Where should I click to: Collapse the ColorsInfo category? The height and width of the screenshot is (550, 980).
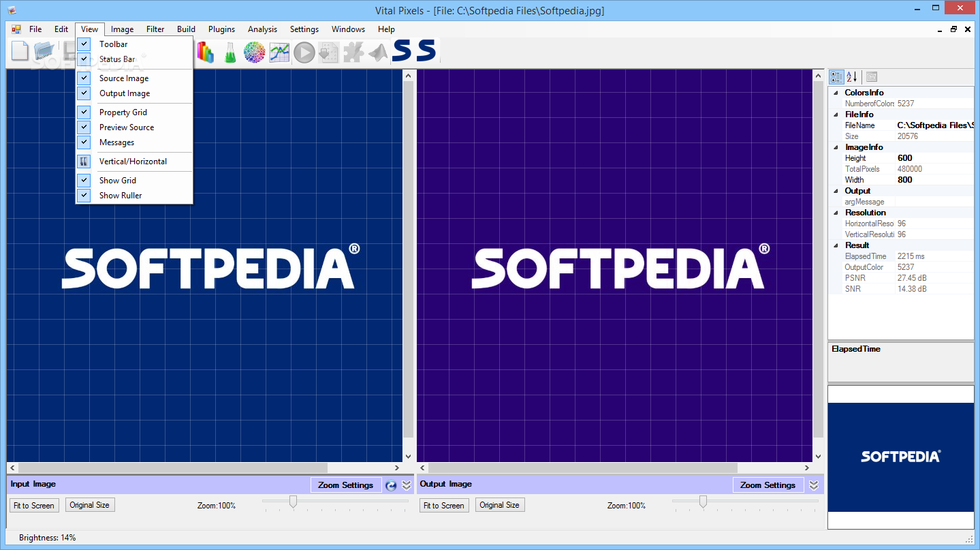click(836, 93)
